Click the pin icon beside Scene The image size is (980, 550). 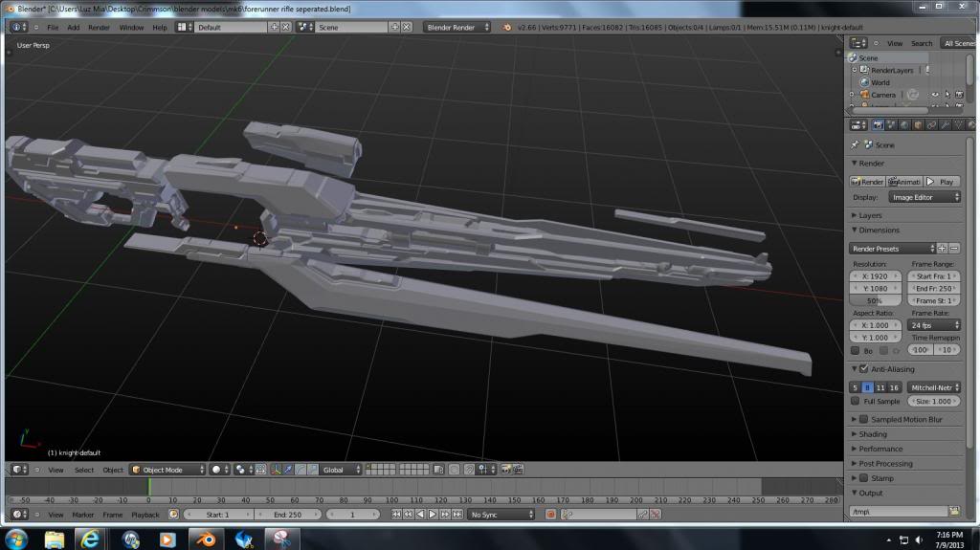[855, 145]
